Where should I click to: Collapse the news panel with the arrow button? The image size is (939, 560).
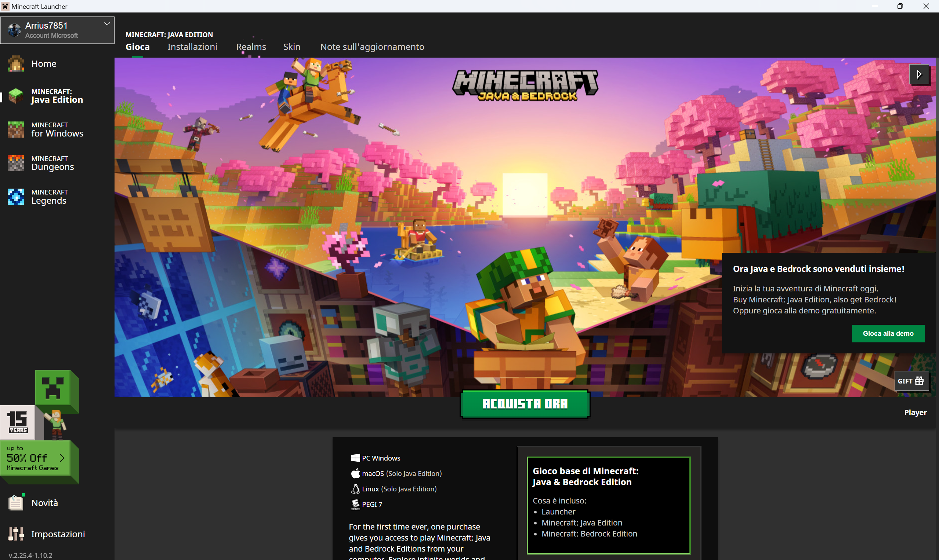pyautogui.click(x=919, y=74)
